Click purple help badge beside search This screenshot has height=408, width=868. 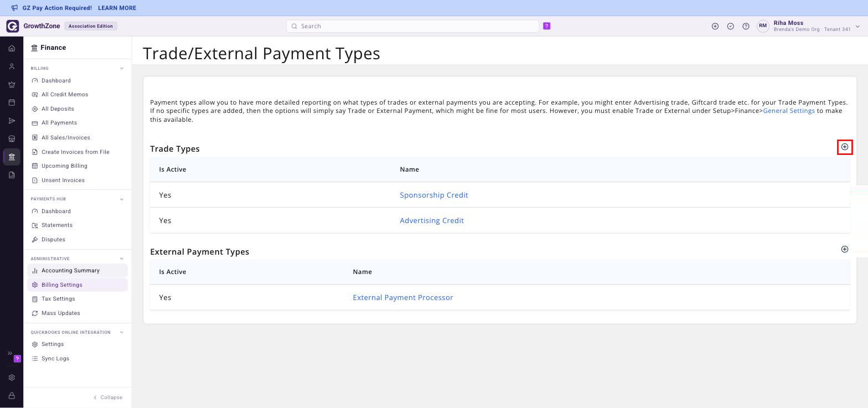coord(547,26)
